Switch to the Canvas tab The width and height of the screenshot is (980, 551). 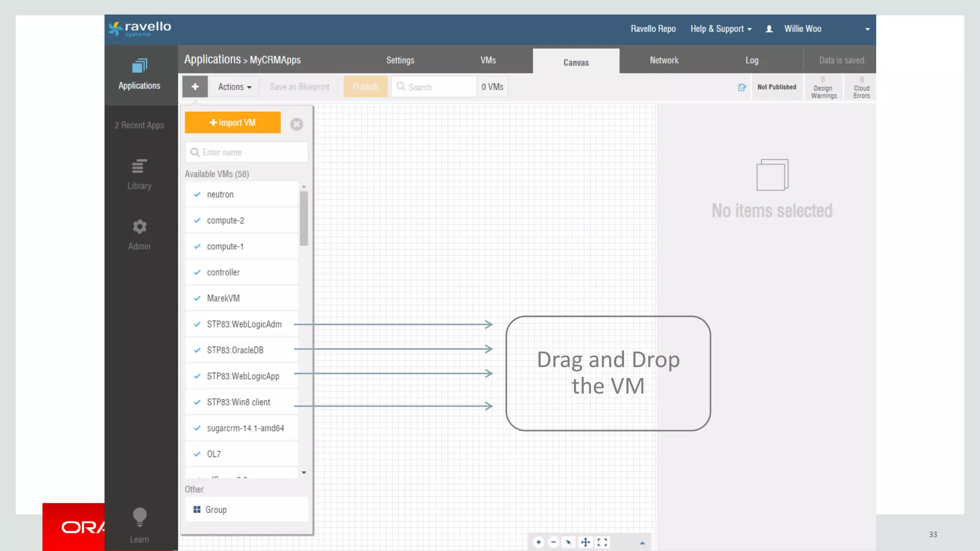pos(576,62)
